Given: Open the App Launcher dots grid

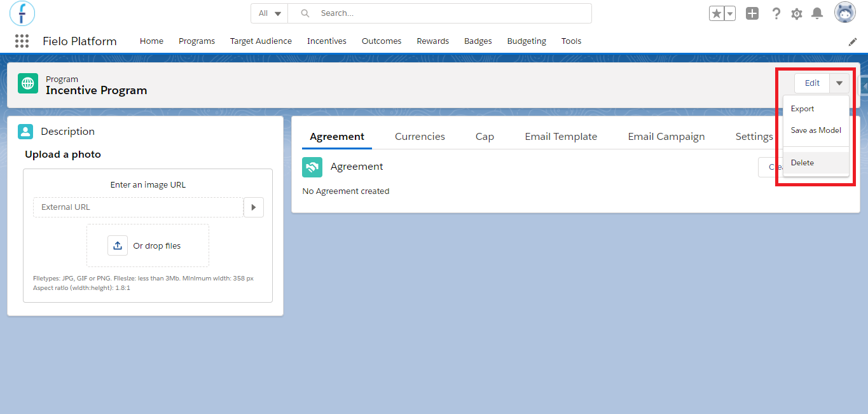Looking at the screenshot, I should (22, 41).
